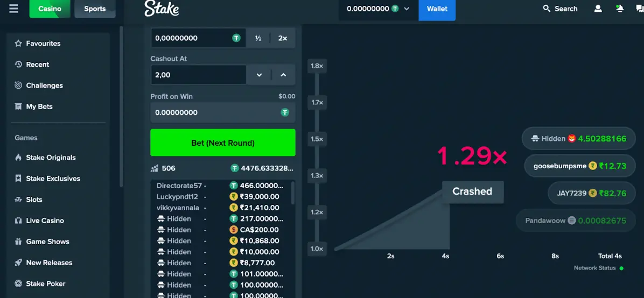
Task: Click the players list scrollbar
Action: [293, 193]
